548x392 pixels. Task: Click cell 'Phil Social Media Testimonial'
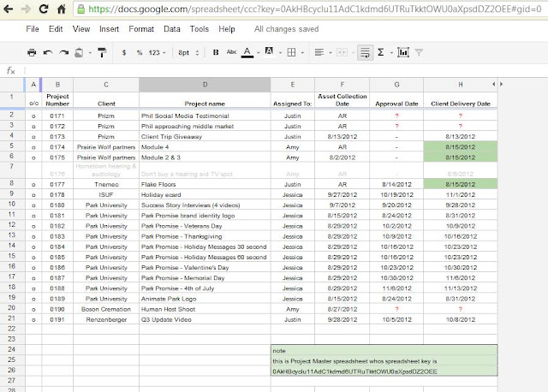205,116
